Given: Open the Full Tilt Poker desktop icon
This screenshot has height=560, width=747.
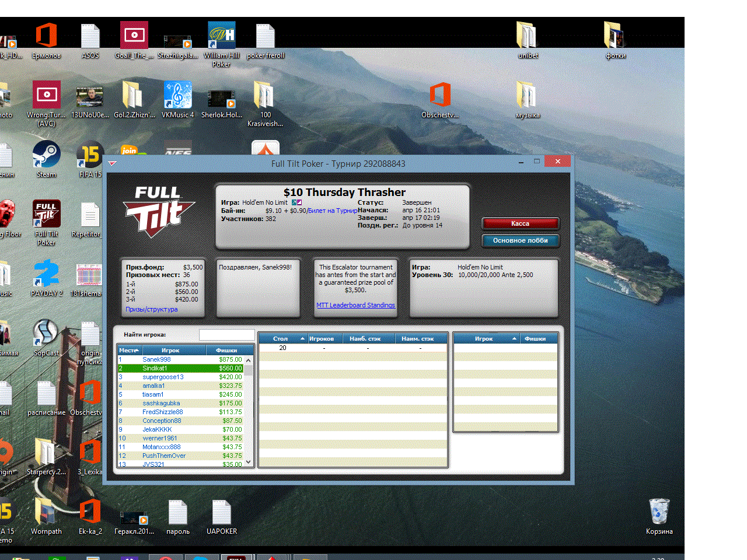Looking at the screenshot, I should tap(46, 222).
